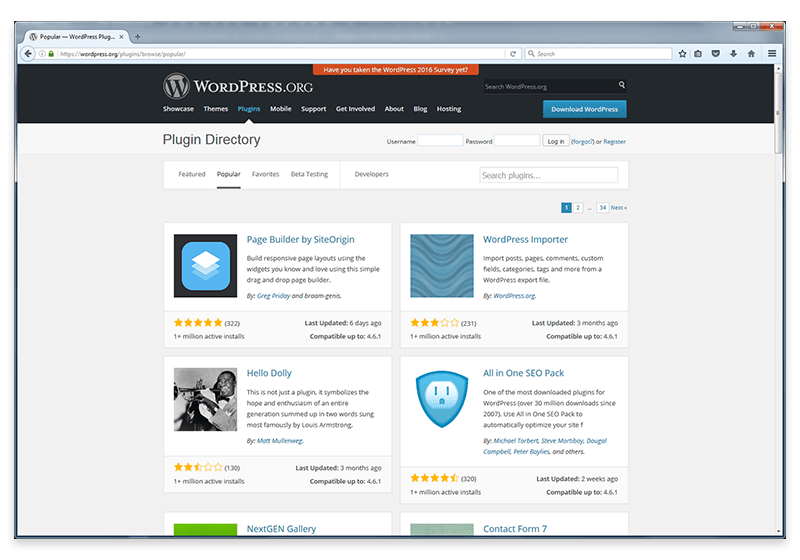This screenshot has height=560, width=800.
Task: Click the WordPress Importer plugin image
Action: 442,266
